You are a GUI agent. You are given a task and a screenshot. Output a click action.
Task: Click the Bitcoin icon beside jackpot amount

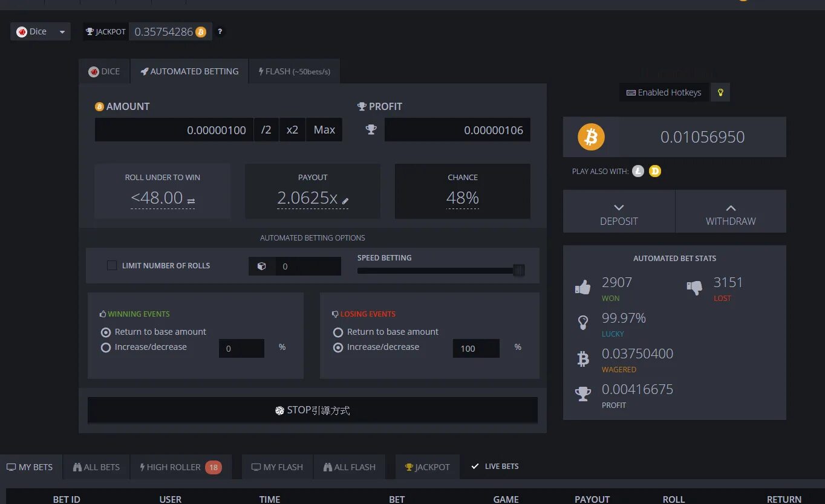coord(201,32)
